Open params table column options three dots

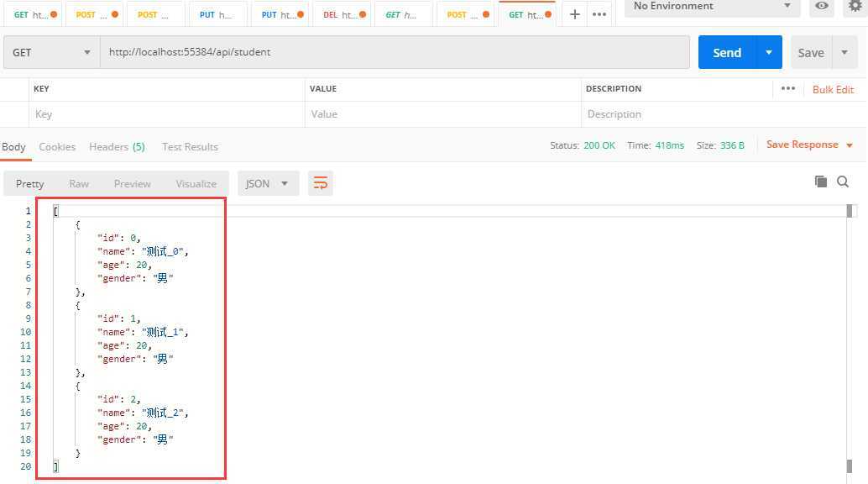point(787,89)
